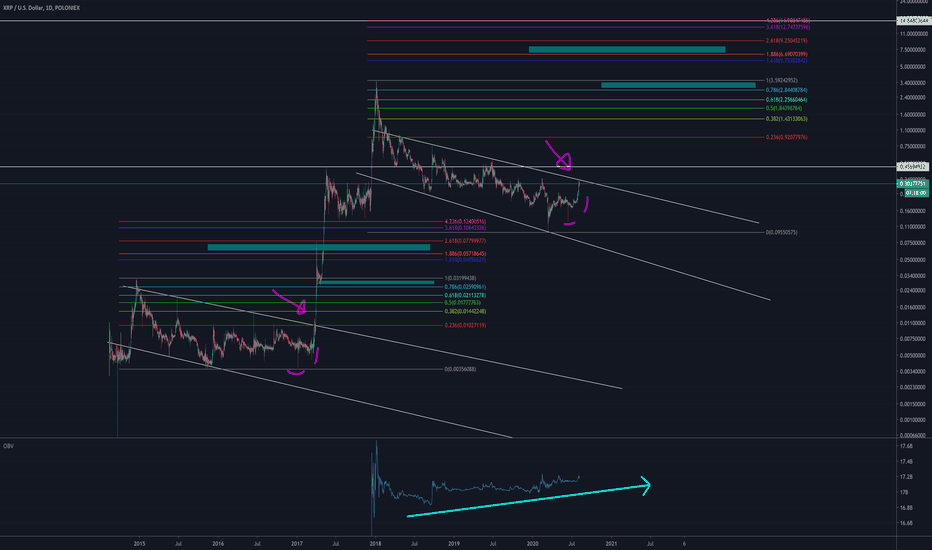This screenshot has height=550, width=932.
Task: Click the 16.68 OBV axis value
Action: click(906, 523)
